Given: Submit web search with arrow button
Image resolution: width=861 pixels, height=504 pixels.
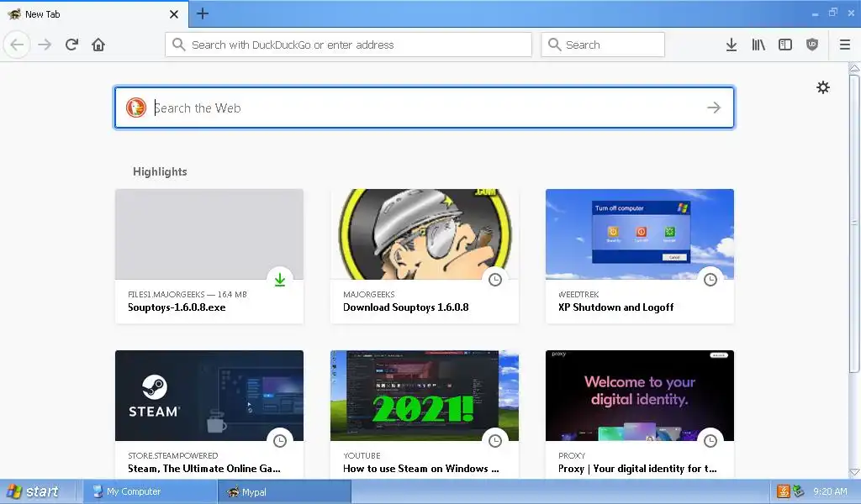Looking at the screenshot, I should click(714, 108).
